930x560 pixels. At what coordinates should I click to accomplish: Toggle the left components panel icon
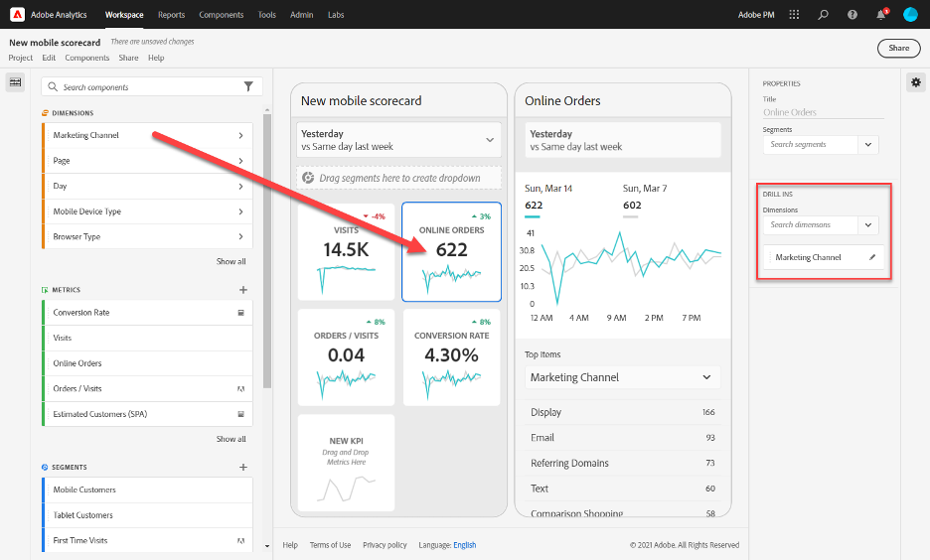[x=16, y=82]
